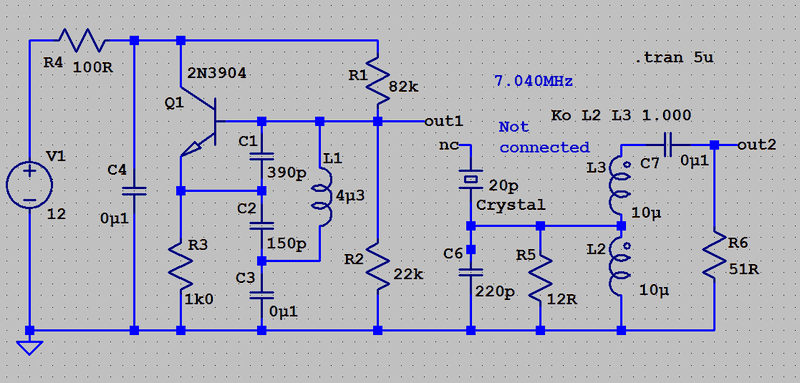The image size is (800, 383).
Task: Click the R4 100R resistor
Action: click(x=82, y=40)
